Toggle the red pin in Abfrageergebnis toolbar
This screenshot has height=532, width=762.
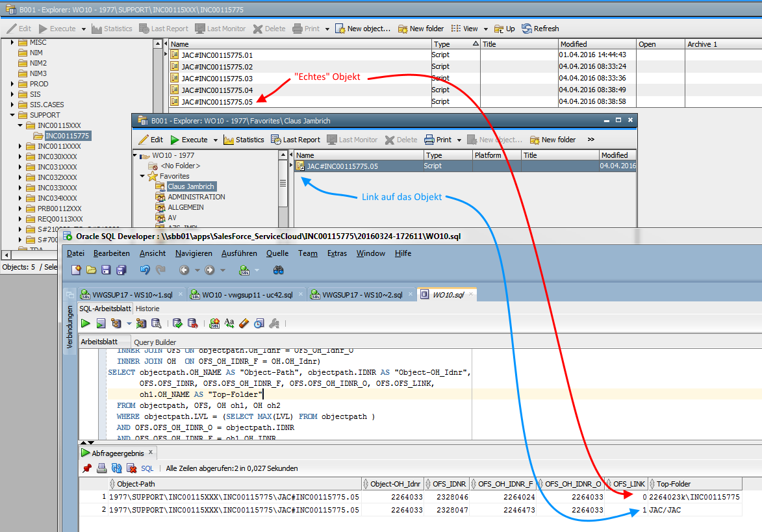tap(87, 468)
